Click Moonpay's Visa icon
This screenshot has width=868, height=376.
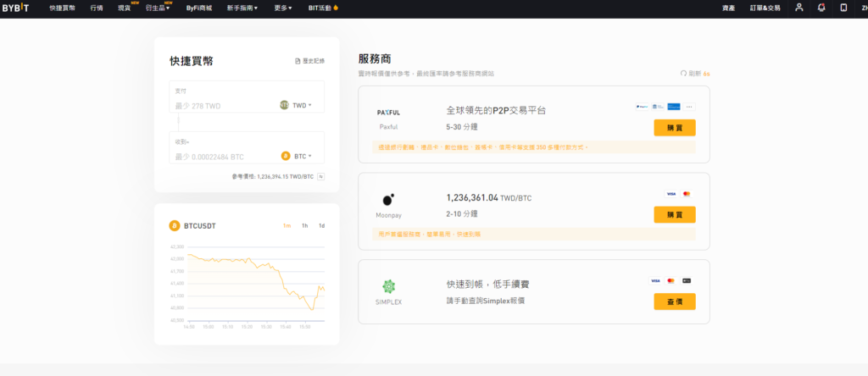[671, 194]
